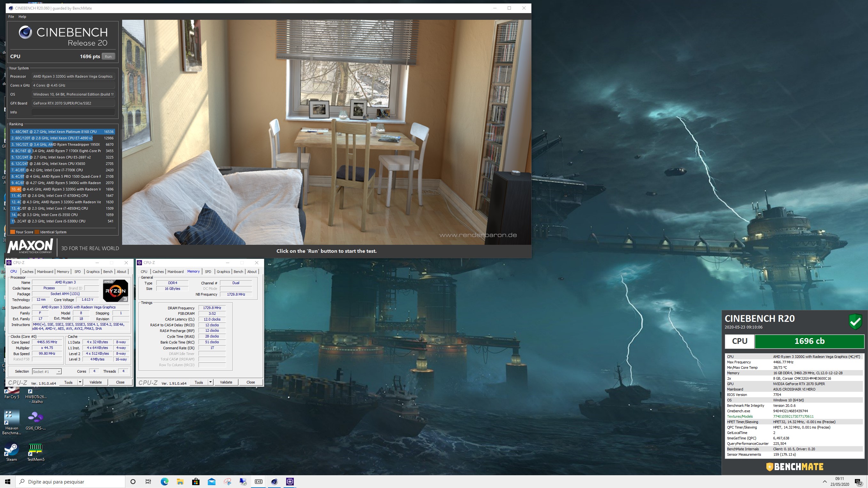This screenshot has width=868, height=488.
Task: Open the Snipping Tool taskbar icon
Action: pos(227,482)
